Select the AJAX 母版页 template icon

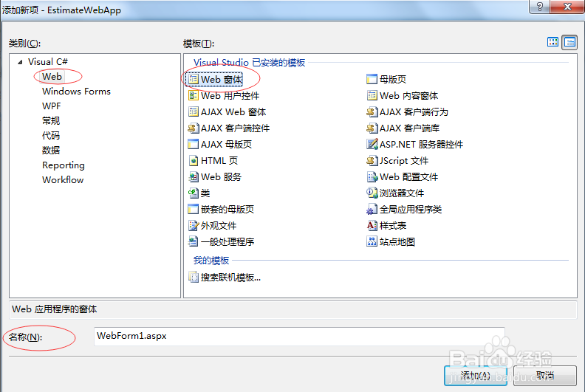point(194,145)
